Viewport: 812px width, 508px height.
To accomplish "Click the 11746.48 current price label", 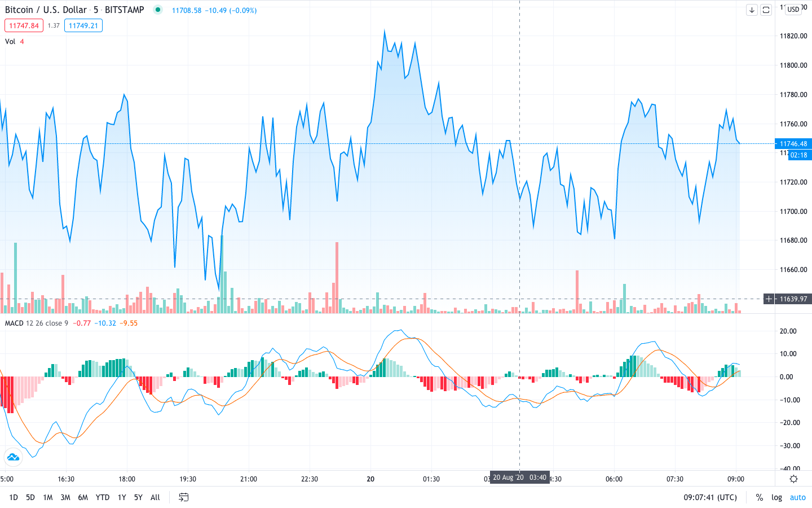I will (x=793, y=143).
